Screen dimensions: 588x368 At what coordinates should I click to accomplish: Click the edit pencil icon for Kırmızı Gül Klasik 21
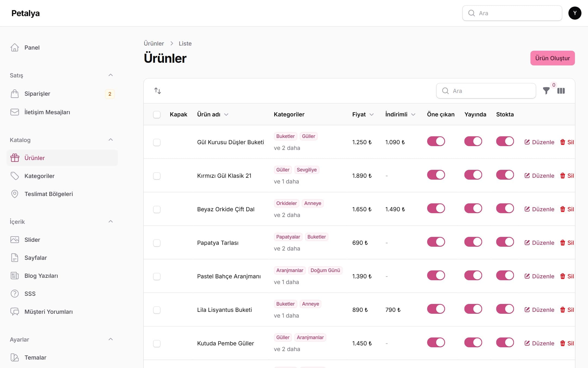coord(527,176)
